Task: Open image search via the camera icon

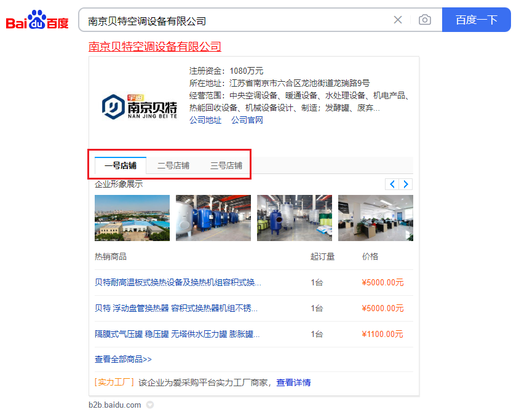Action: click(424, 20)
